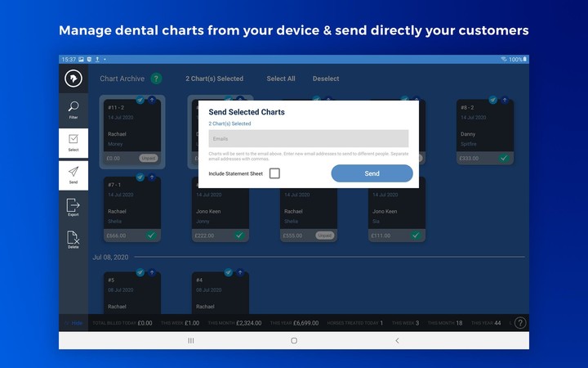The image size is (588, 368).
Task: Click upload badge on chart #11 - 2
Action: click(152, 100)
